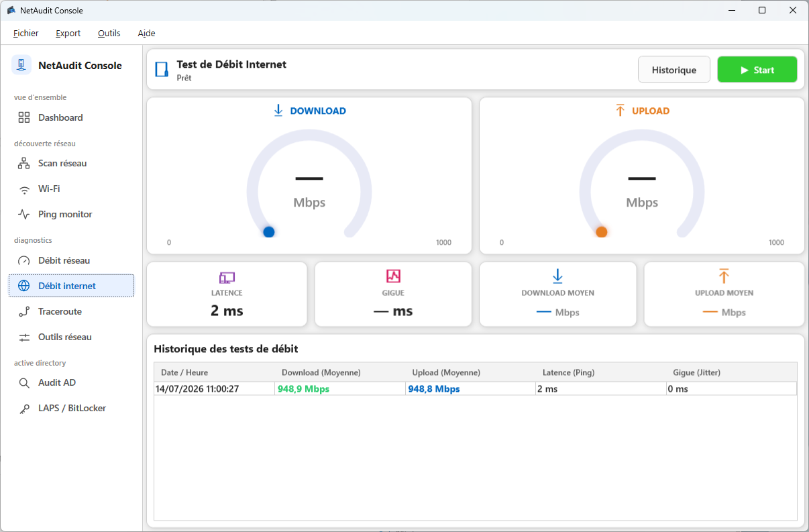Image resolution: width=809 pixels, height=532 pixels.
Task: Click the Download Moyen blue arrow icon
Action: click(x=557, y=276)
